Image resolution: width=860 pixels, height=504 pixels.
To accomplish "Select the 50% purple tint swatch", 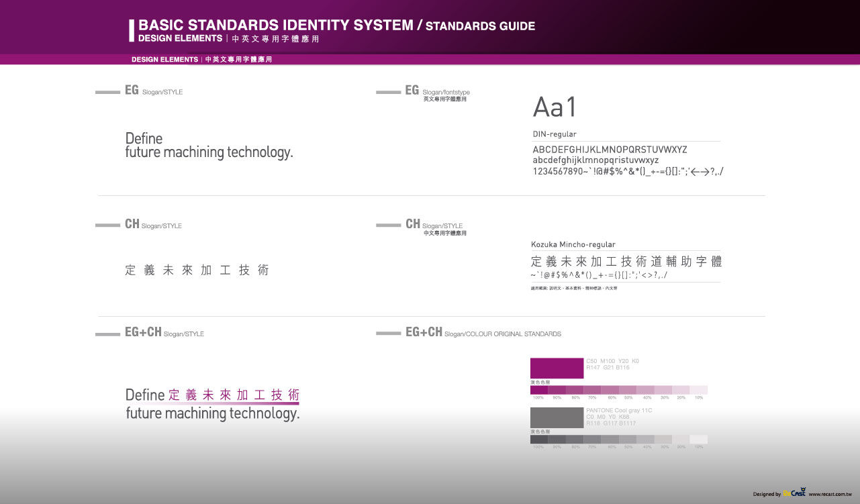I will tap(628, 390).
